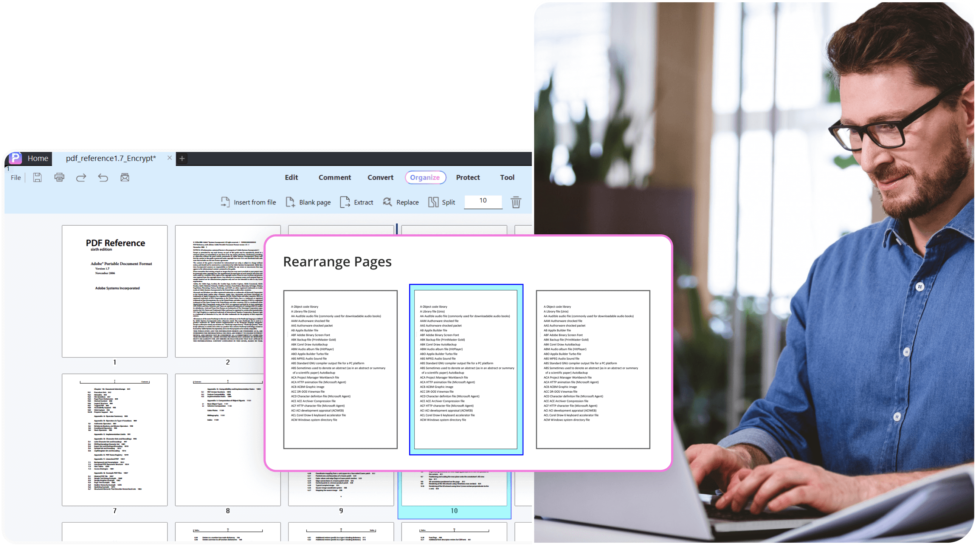Open the Convert menu tab
This screenshot has height=545, width=980.
coord(380,178)
